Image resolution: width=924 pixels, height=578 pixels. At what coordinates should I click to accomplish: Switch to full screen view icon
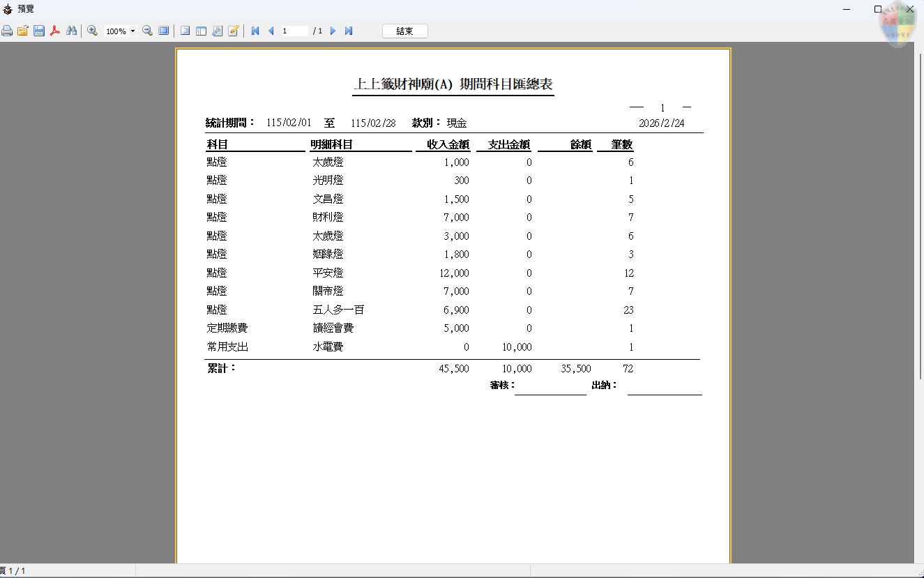point(164,31)
